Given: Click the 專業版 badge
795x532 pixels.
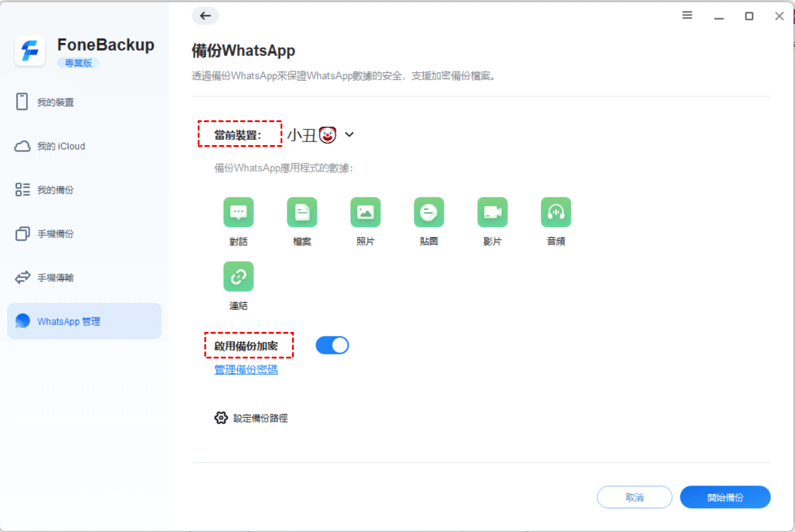Looking at the screenshot, I should tap(78, 63).
